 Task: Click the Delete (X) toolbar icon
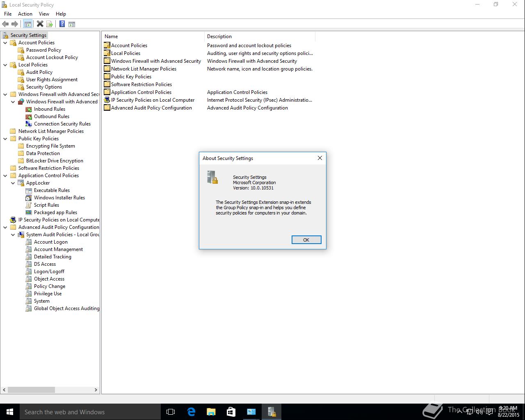(x=40, y=24)
